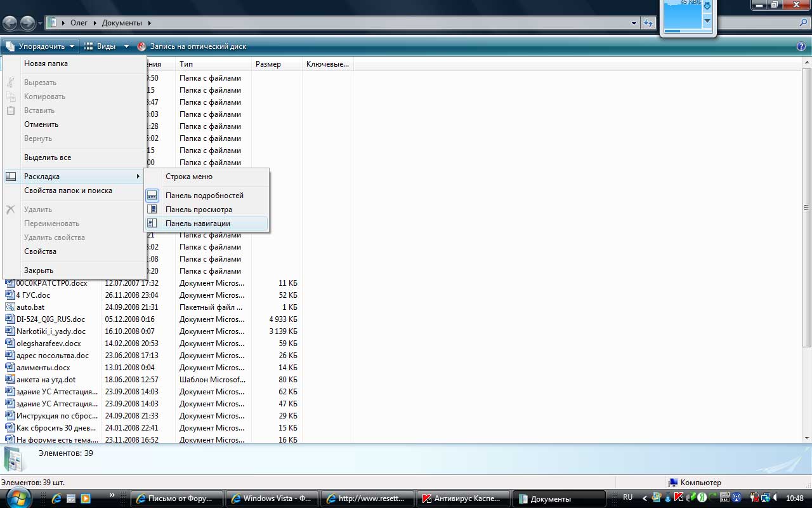
Task: Click the burn disc icon in the toolbar
Action: [141, 46]
